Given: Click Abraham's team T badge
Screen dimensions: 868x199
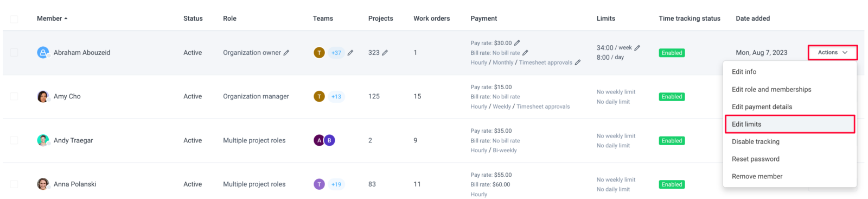Looking at the screenshot, I should point(319,53).
